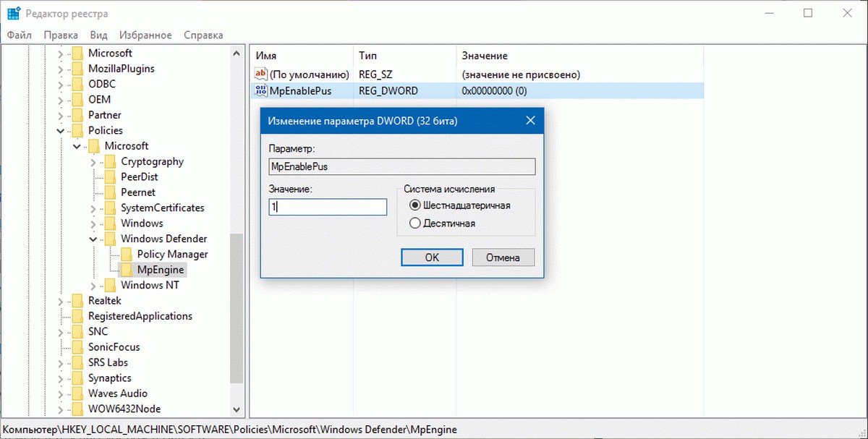Click the default string value icon
This screenshot has width=868, height=439.
260,74
